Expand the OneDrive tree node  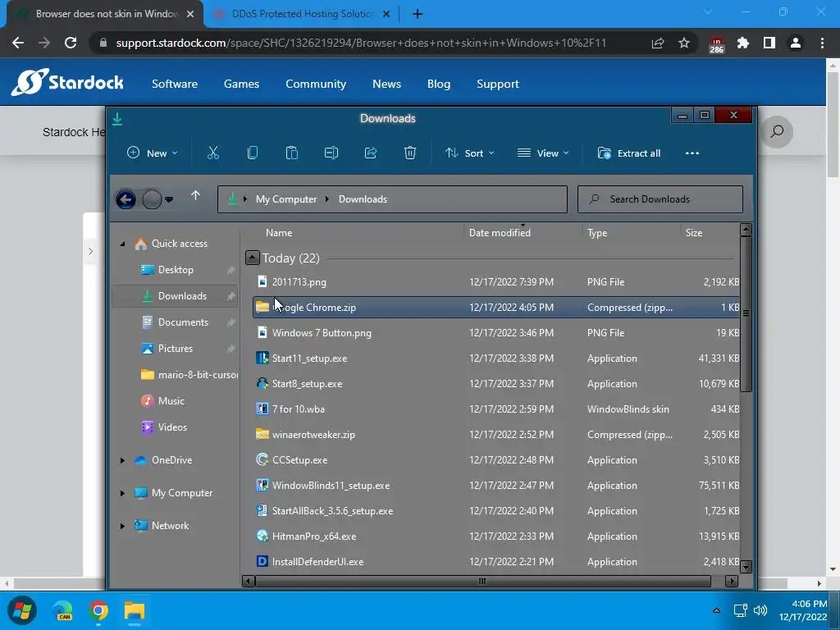click(x=122, y=460)
